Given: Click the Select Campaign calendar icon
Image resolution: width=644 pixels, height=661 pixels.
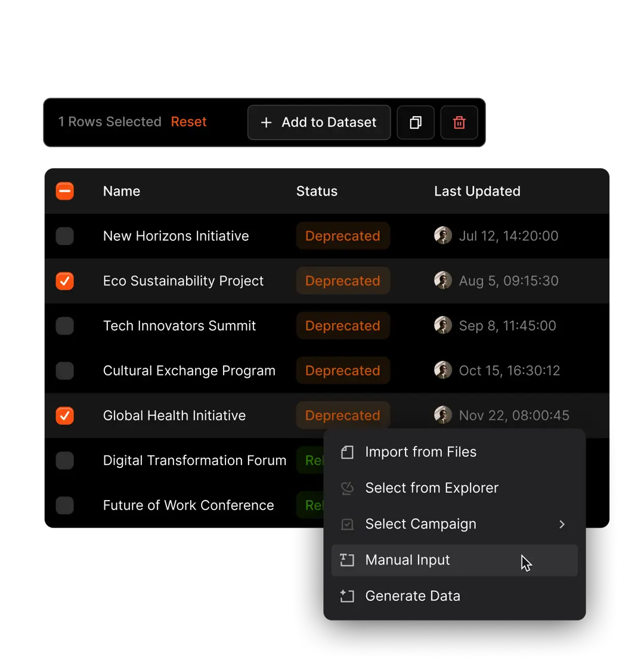Looking at the screenshot, I should 347,525.
